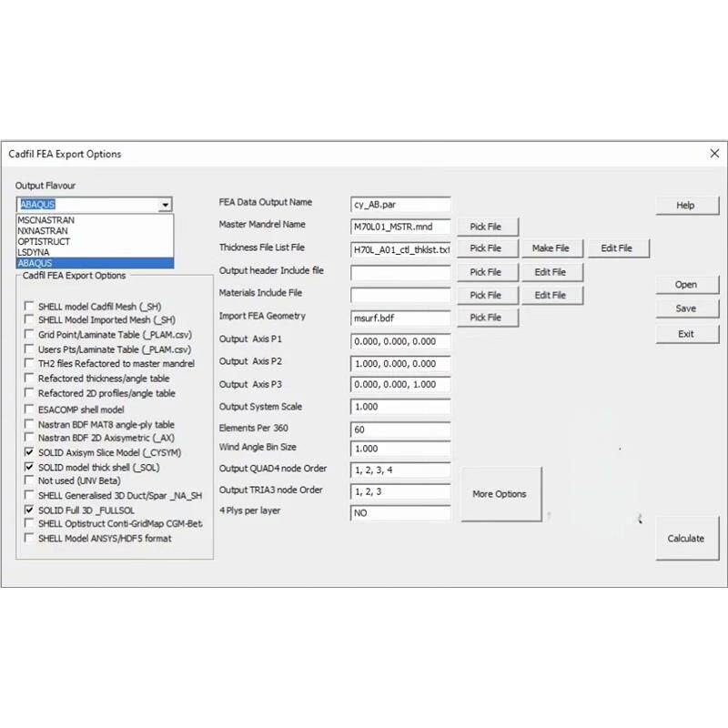
Task: Pick File for Output header Include
Action: click(488, 272)
